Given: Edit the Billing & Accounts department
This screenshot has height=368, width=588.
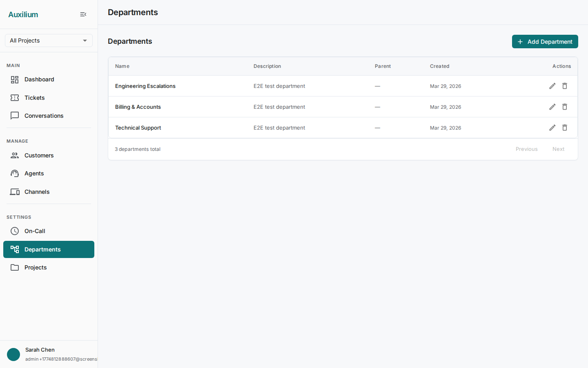Looking at the screenshot, I should pyautogui.click(x=552, y=107).
